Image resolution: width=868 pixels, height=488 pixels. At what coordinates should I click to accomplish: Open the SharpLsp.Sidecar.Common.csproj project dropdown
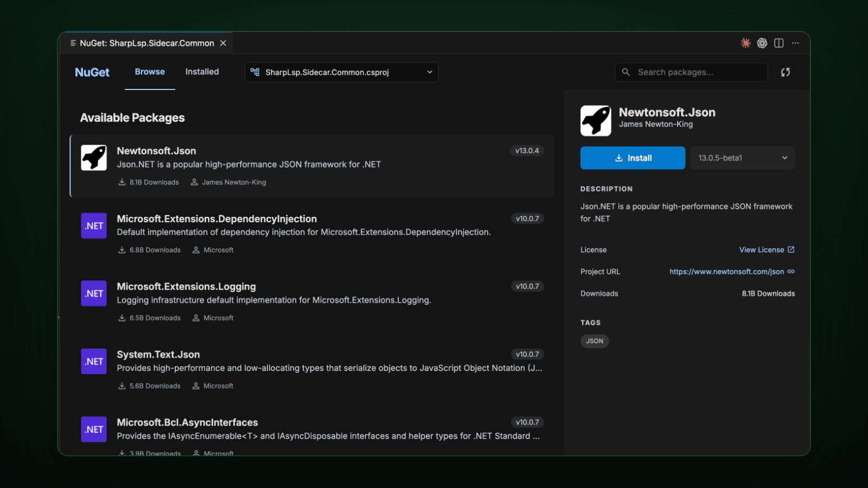click(x=341, y=72)
